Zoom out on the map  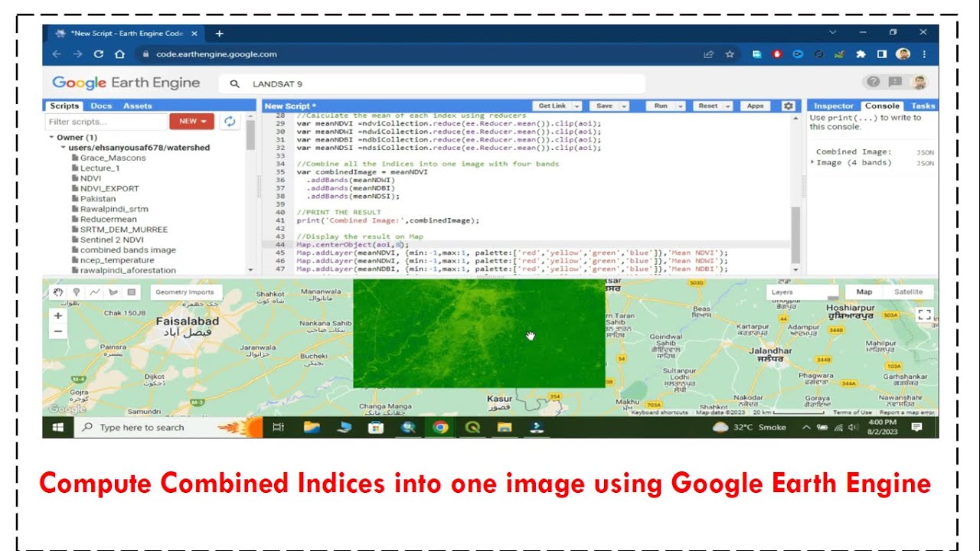click(x=58, y=331)
